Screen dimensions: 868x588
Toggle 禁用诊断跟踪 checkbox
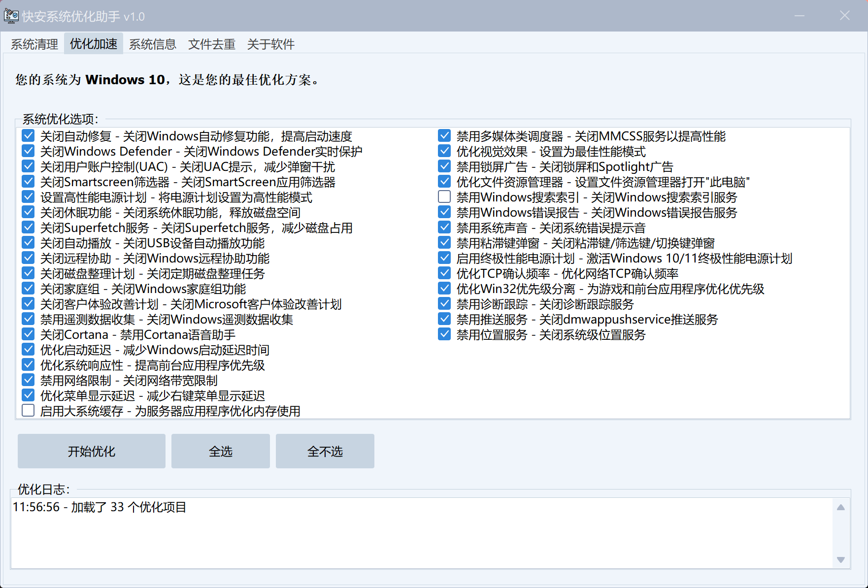[x=444, y=304]
